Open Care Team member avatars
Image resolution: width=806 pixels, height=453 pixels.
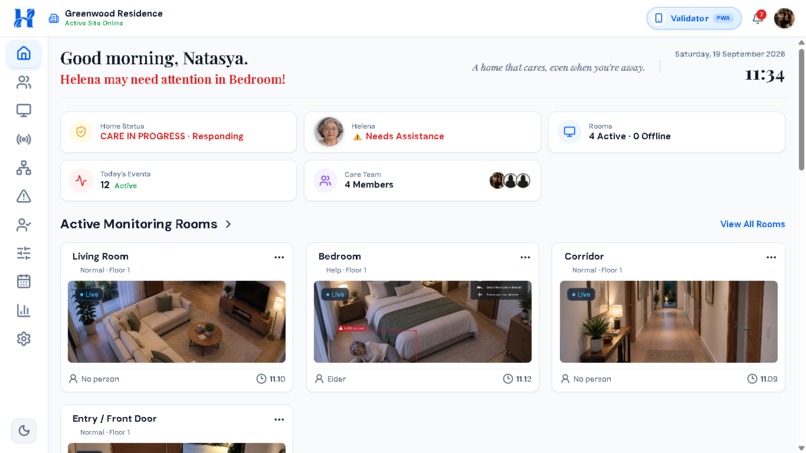[x=509, y=180]
